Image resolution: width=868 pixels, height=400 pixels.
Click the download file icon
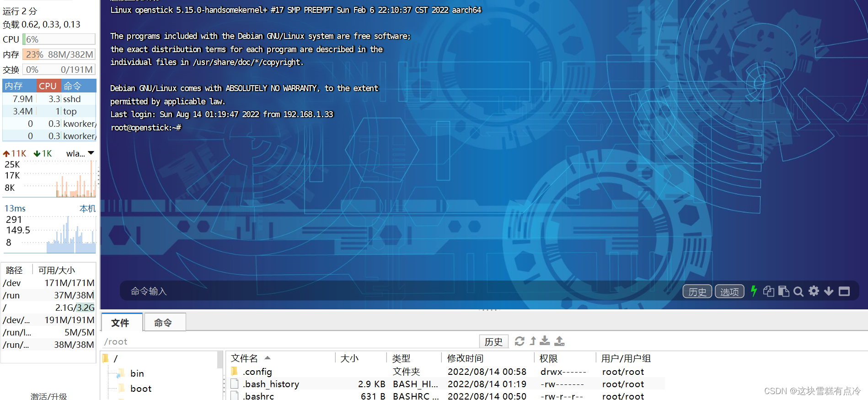[x=545, y=341]
